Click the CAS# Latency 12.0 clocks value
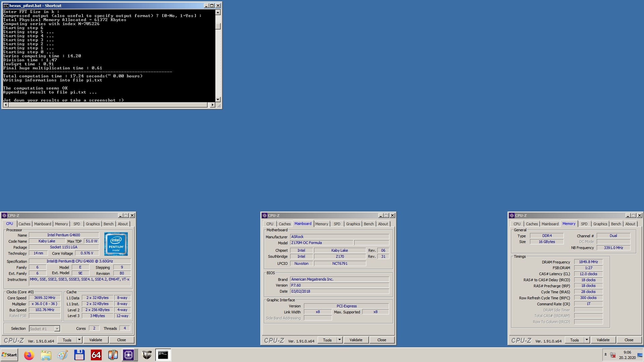Viewport: 644px width, 362px height. pyautogui.click(x=588, y=274)
